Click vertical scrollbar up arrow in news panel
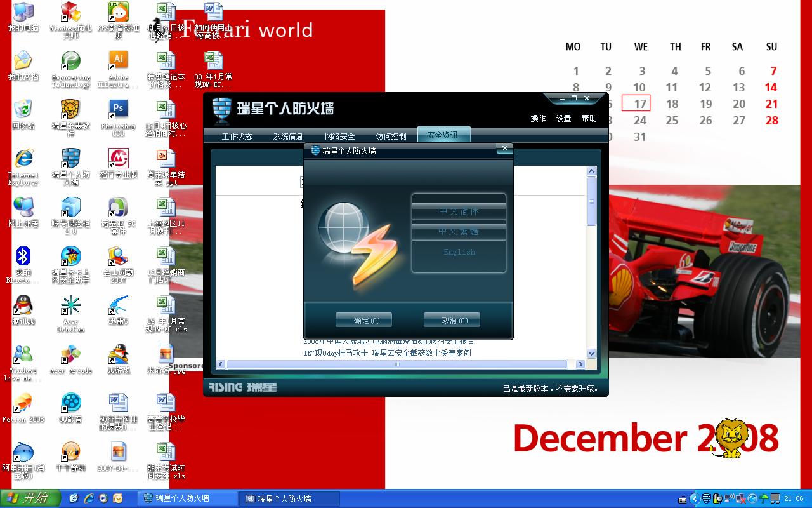Viewport: 812px width, 508px height. [x=591, y=171]
